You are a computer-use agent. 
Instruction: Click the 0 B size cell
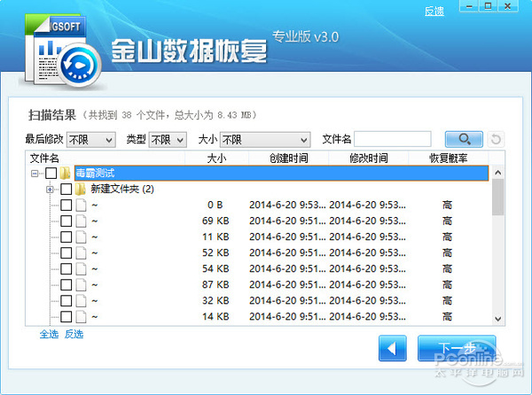pos(215,205)
